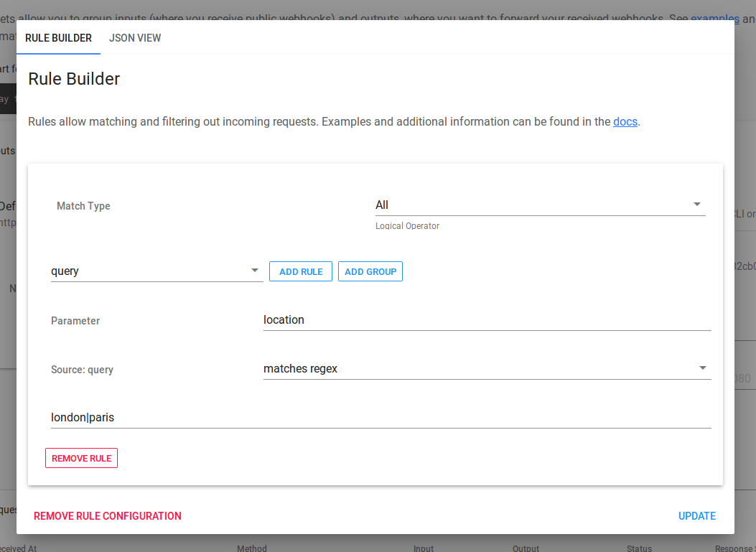756x552 pixels.
Task: Click the Rule Builder heading
Action: [73, 79]
